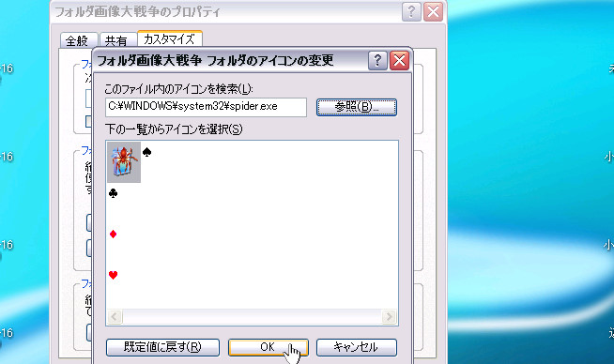Select the red heart icon
614x364 pixels.
114,275
